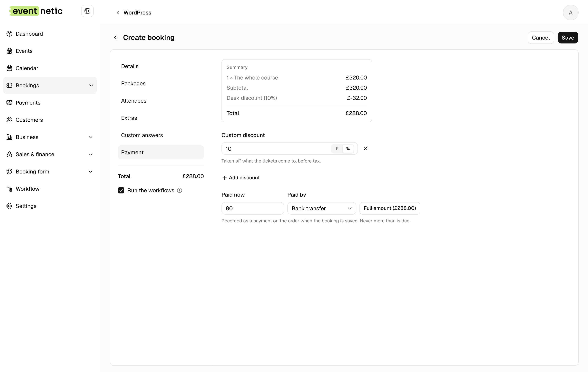Open Workflow via its flow icon
The width and height of the screenshot is (588, 372).
click(9, 189)
